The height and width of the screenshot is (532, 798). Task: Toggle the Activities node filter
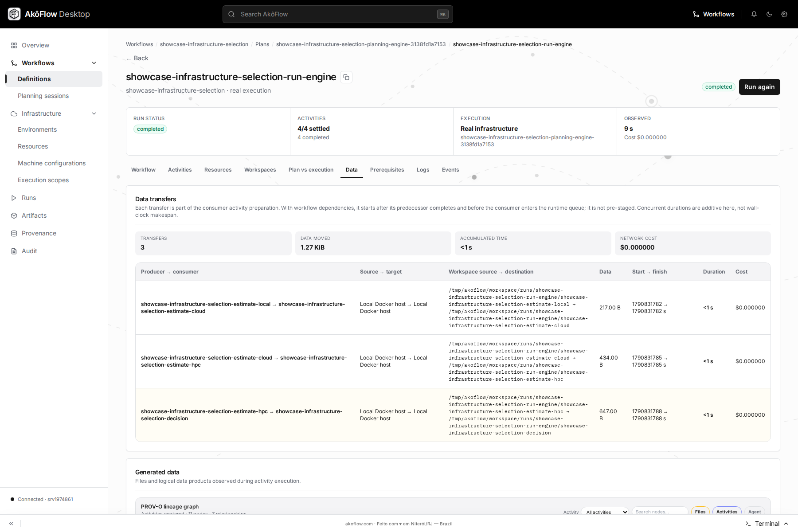(727, 512)
